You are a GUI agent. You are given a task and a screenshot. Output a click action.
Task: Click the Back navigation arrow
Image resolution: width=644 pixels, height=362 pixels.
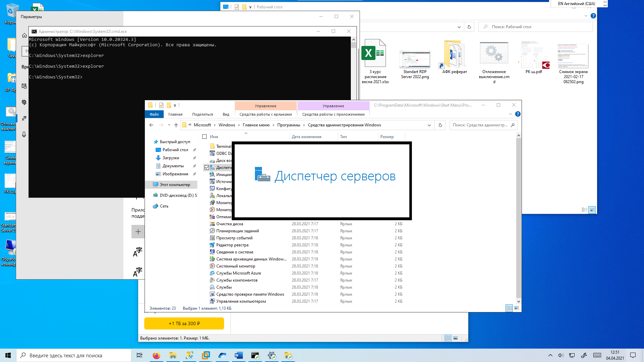(152, 125)
